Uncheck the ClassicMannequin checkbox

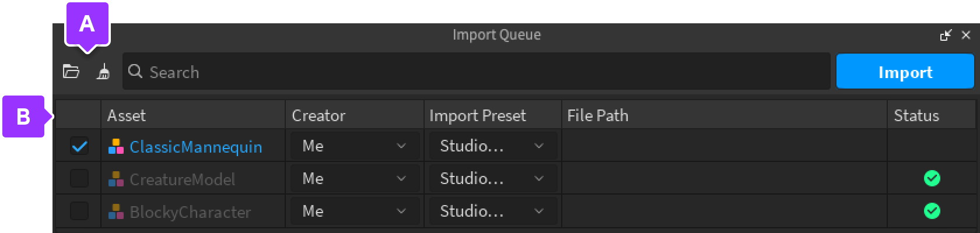point(79,146)
